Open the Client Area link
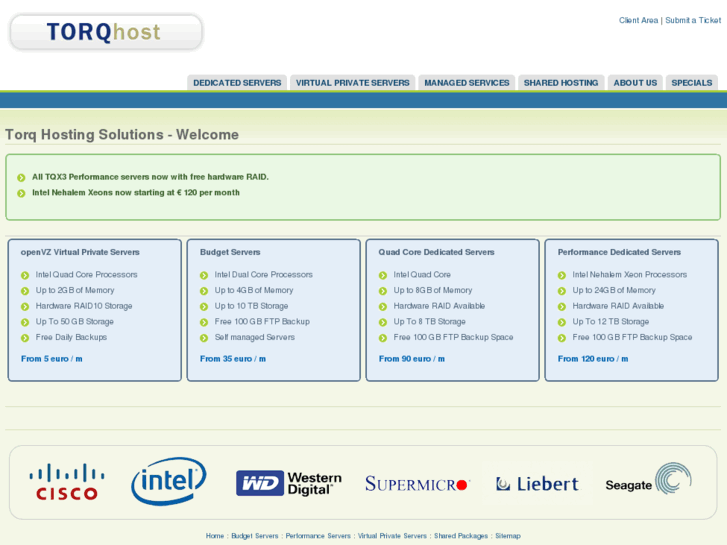 point(638,20)
